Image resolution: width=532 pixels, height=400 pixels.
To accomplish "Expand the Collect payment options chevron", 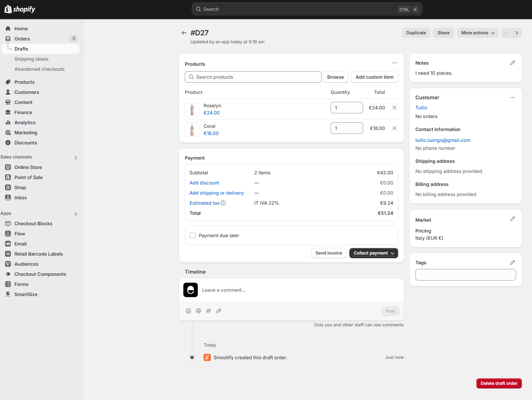I will 392,253.
